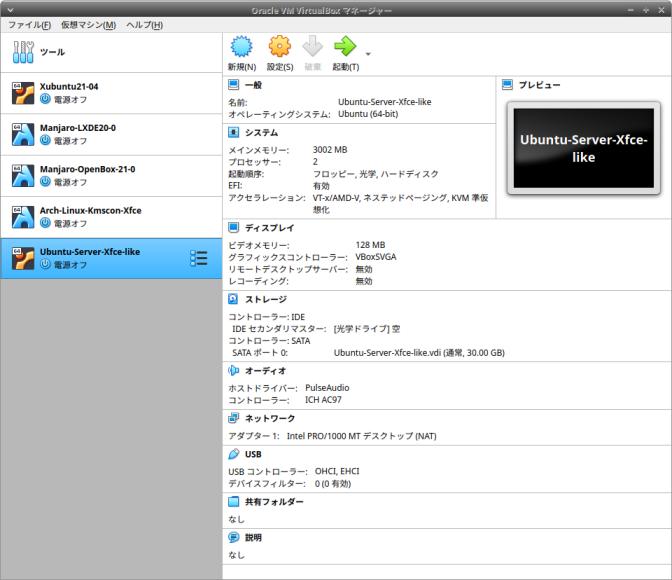The height and width of the screenshot is (580, 672).
Task: Click the システム chip section icon
Action: pyautogui.click(x=234, y=132)
